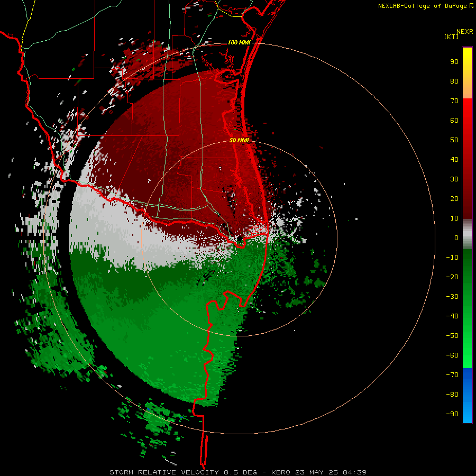
Task: Click the 30 value on velocity scale
Action: pos(454,179)
